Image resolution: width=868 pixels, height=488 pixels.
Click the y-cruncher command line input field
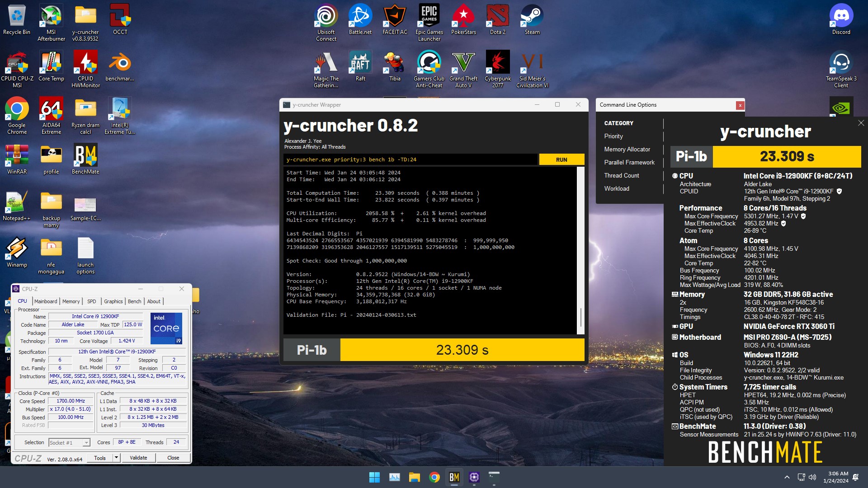410,160
